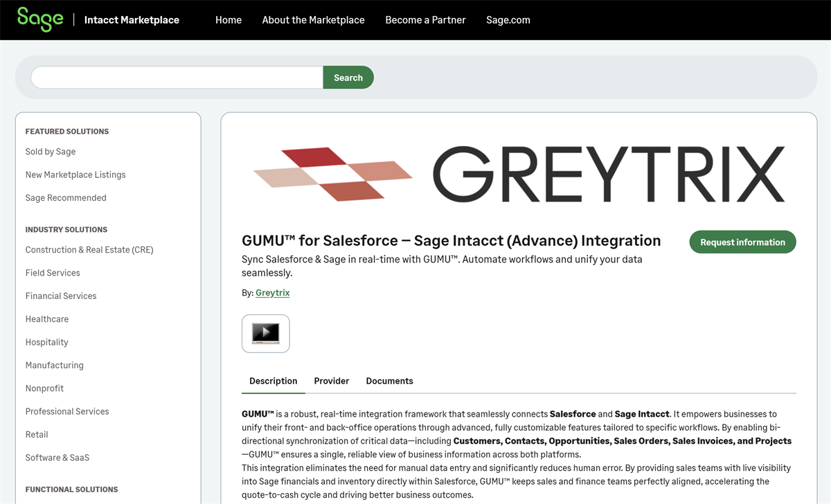
Task: Browse Construction & Real Estate (CRE) solutions
Action: coord(89,250)
